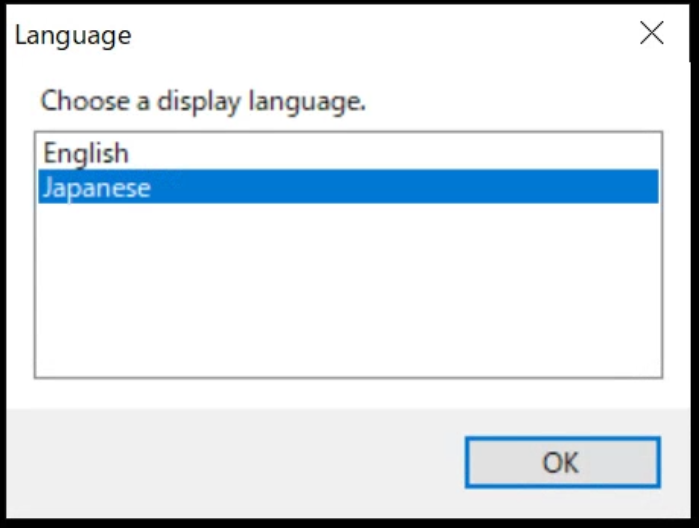Switch selection to the English row

point(87,154)
